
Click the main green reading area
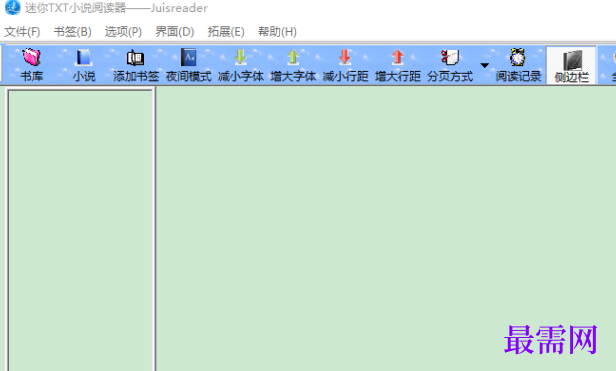click(386, 228)
